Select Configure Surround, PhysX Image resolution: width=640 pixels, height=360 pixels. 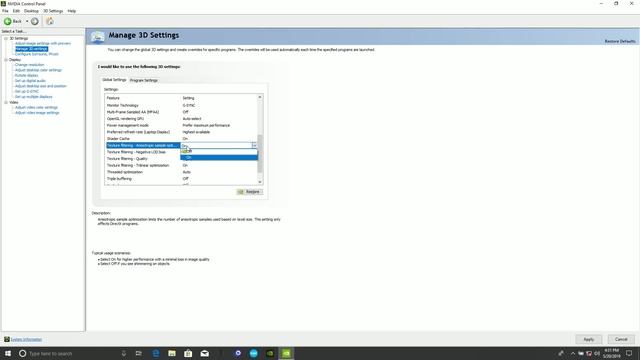tap(37, 54)
